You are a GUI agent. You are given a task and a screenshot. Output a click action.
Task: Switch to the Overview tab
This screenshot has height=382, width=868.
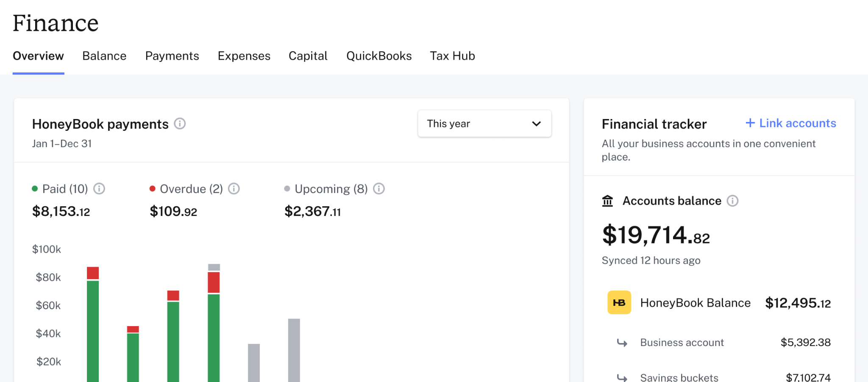pyautogui.click(x=38, y=56)
